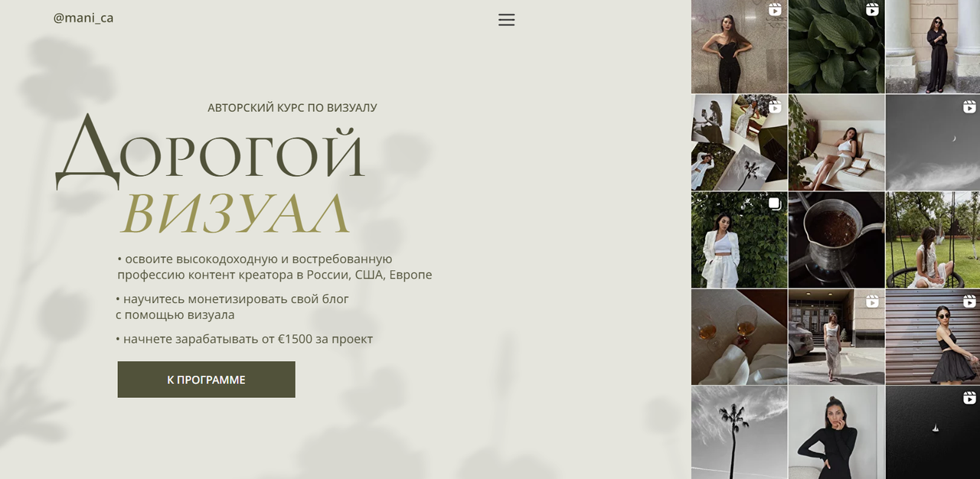Viewport: 980px width, 479px height.
Task: Open the woman on swing park photo
Action: point(933,239)
